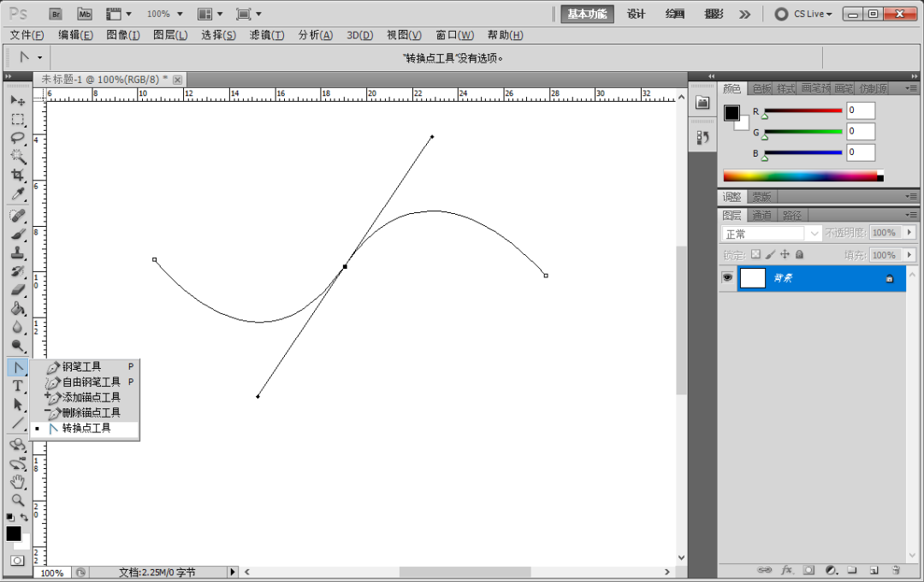Screen dimensions: 924x582
Task: Toggle lock image pixels brush icon
Action: [770, 255]
